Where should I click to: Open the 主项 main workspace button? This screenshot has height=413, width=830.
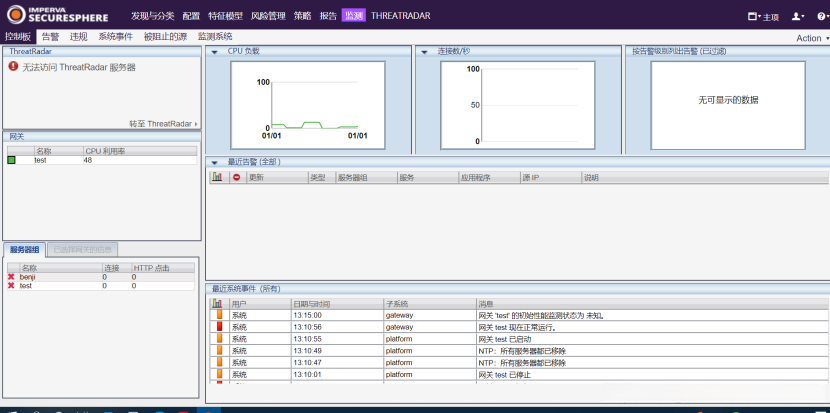tap(764, 16)
